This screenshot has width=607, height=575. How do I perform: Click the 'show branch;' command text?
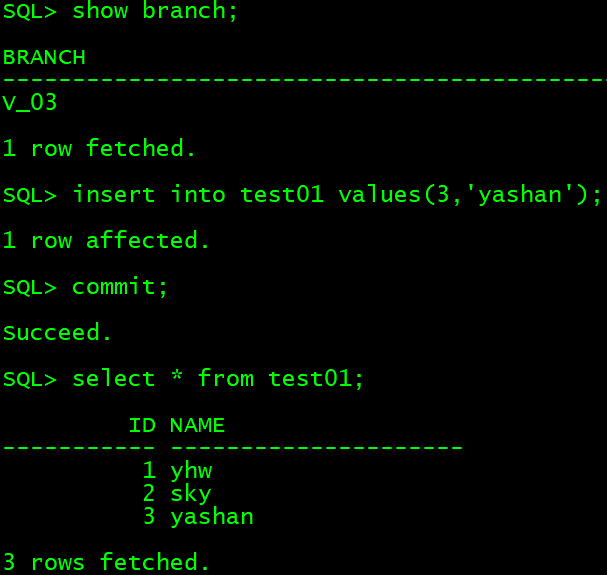point(155,11)
